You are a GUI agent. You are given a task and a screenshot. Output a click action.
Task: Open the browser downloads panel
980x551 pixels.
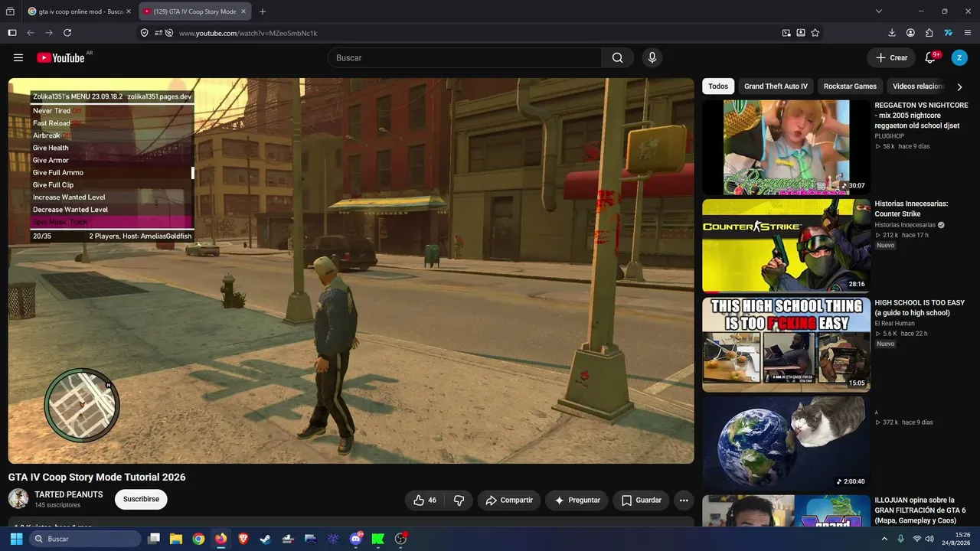pyautogui.click(x=892, y=33)
